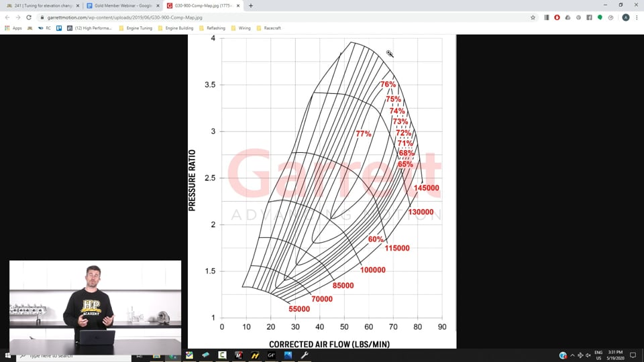Screen dimensions: 644x362
Task: Click the CORRECTED AIR FLOW axis title
Action: (329, 345)
